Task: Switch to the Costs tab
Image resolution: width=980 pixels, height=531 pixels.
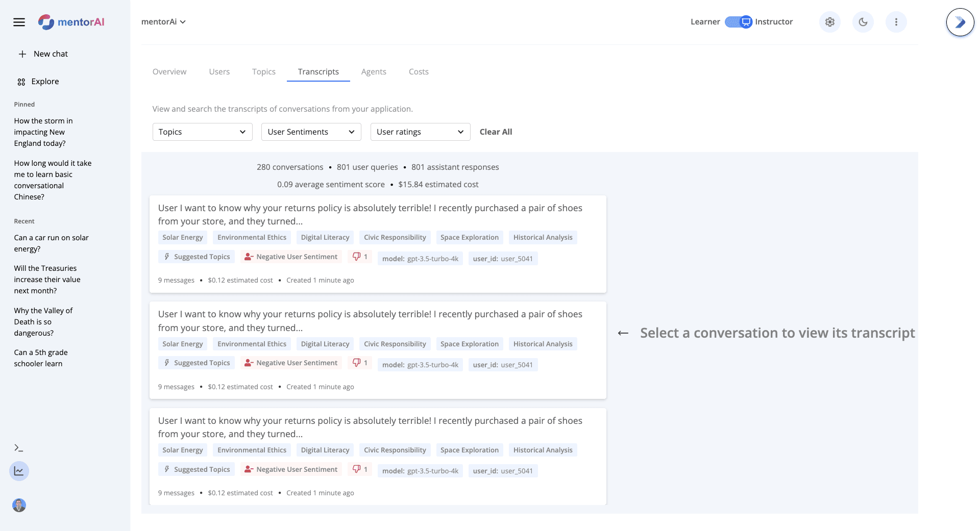Action: pyautogui.click(x=418, y=71)
